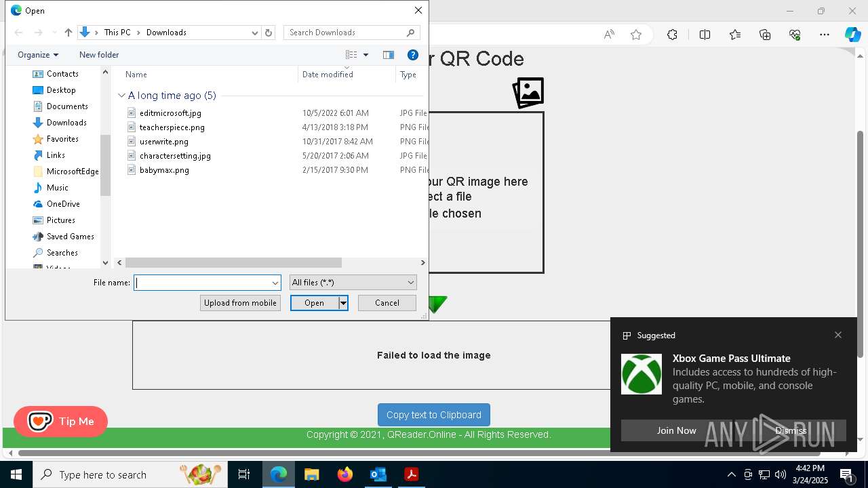Screen dimensions: 868x488
Task: Click Search Downloads field
Action: [x=351, y=33]
